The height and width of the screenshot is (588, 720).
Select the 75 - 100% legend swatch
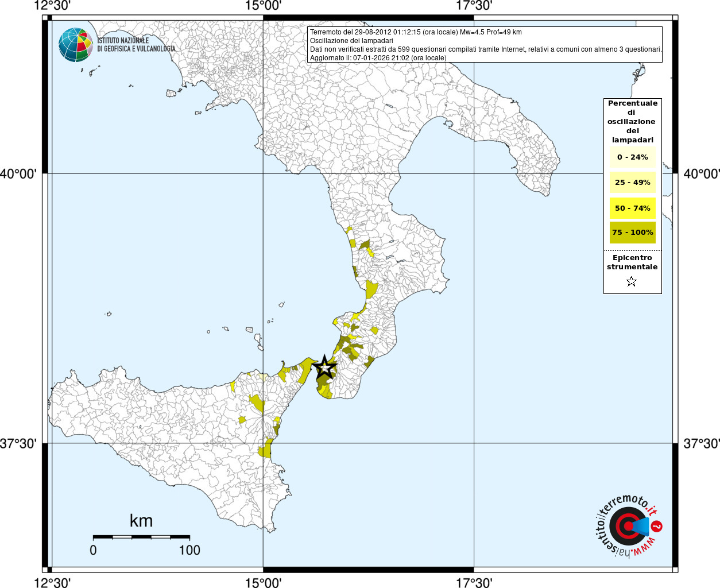tap(632, 233)
